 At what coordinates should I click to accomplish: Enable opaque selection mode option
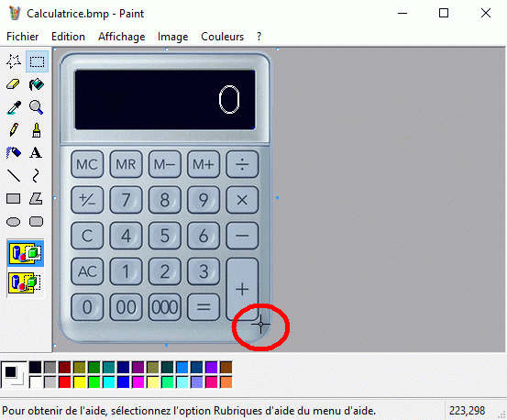point(26,253)
